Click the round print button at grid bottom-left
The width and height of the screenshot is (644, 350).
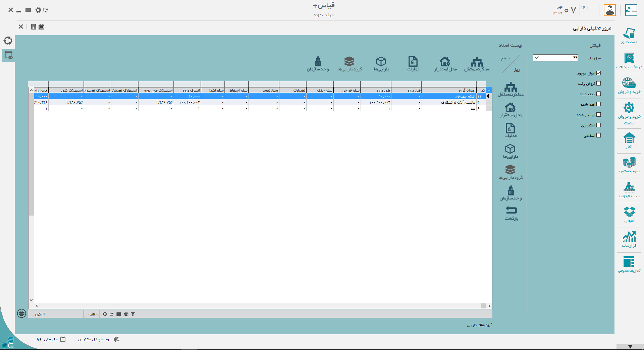point(21,313)
